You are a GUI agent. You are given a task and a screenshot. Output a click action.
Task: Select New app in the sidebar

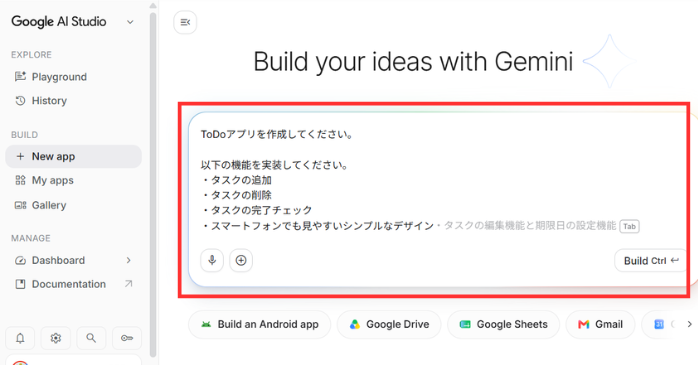[73, 156]
